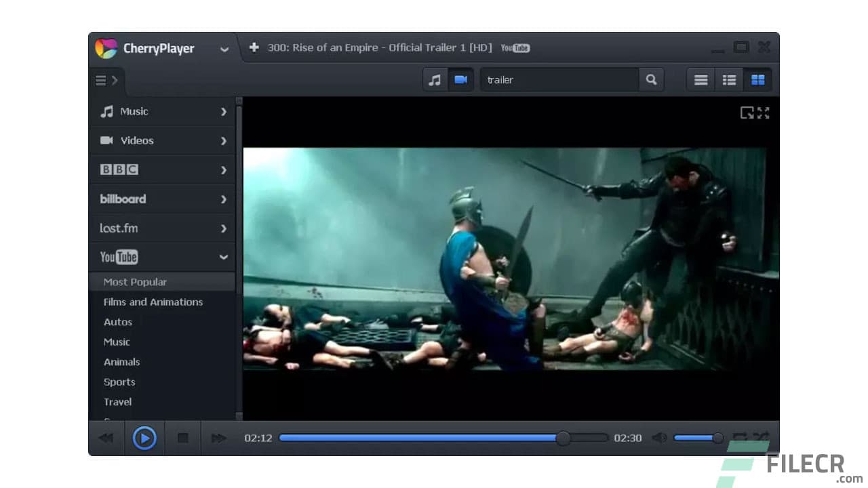Select the Films and Animations category

153,302
